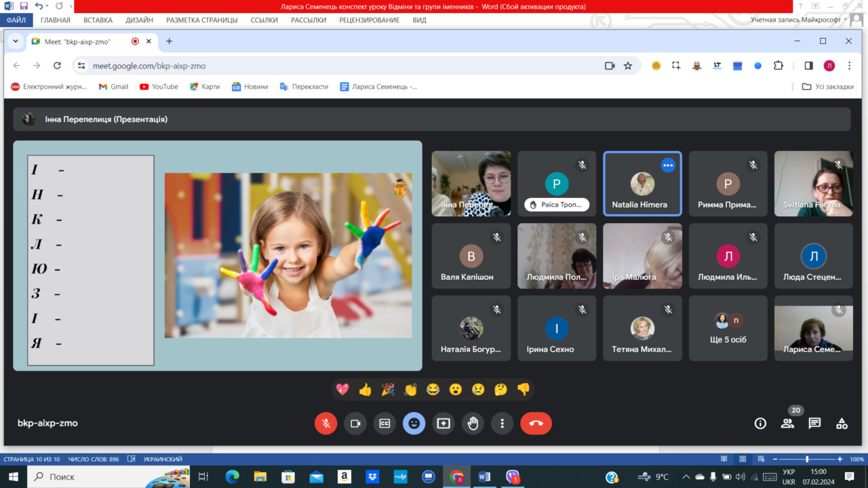This screenshot has width=868, height=488.
Task: Open Word ВИД ribbon tab
Action: [x=420, y=20]
